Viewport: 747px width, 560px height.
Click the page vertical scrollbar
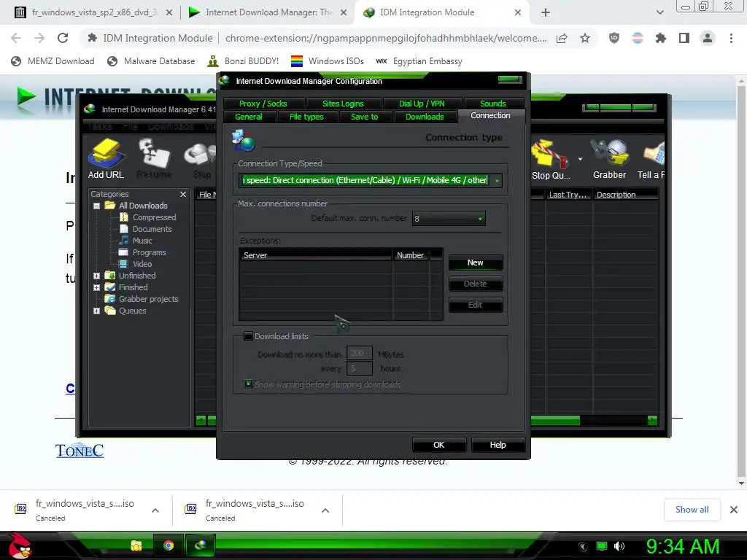pyautogui.click(x=741, y=281)
